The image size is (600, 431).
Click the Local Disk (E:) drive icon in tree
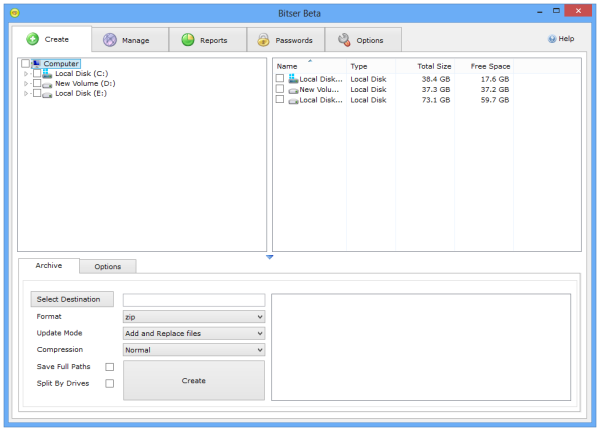click(47, 95)
